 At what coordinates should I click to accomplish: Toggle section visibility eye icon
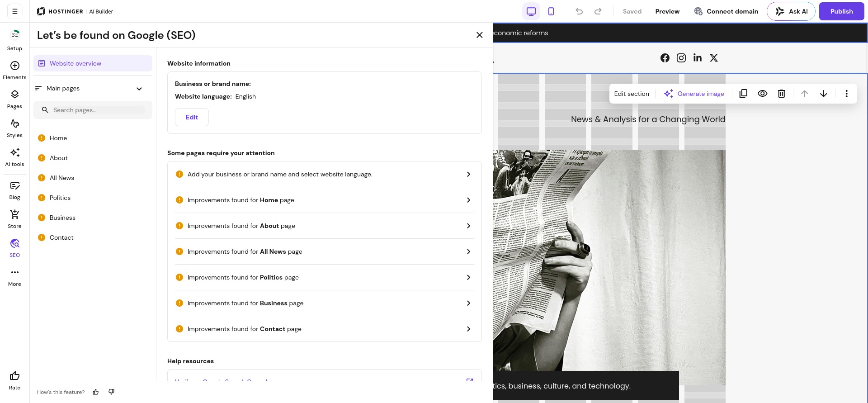[x=763, y=94]
